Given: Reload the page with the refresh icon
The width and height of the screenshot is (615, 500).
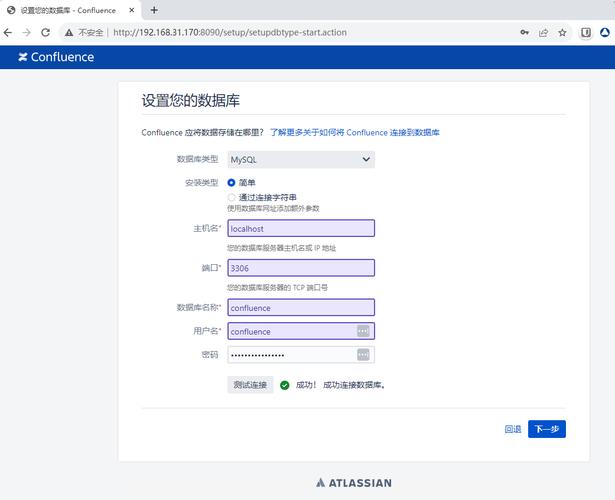Looking at the screenshot, I should (45, 33).
